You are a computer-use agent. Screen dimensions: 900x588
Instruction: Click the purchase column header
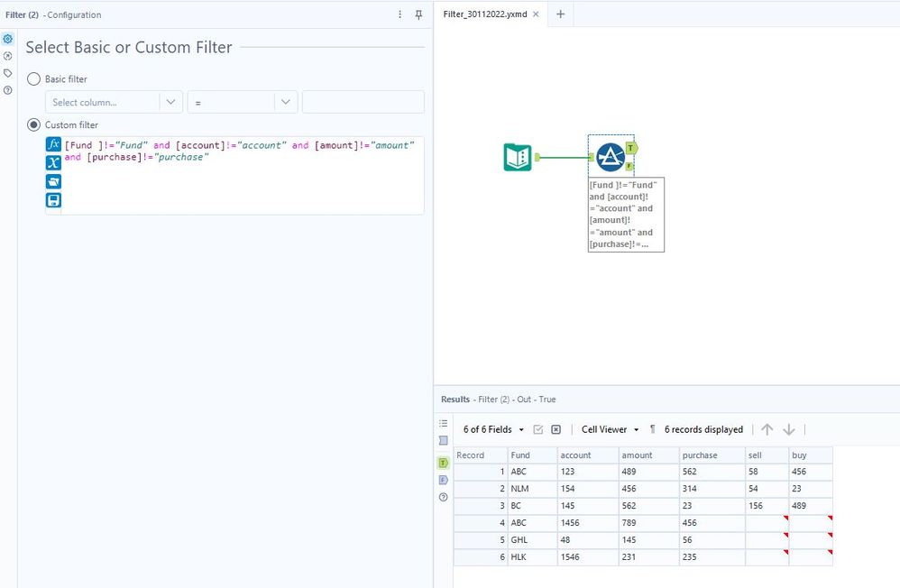click(x=712, y=455)
